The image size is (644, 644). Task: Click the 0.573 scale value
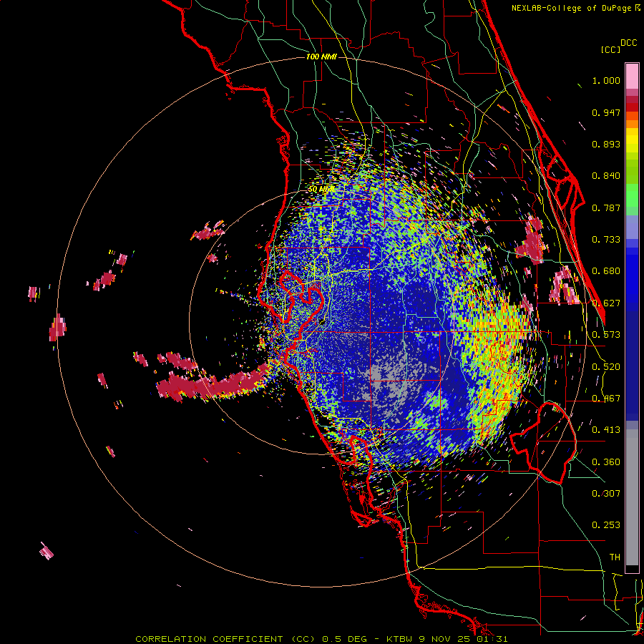tap(606, 335)
